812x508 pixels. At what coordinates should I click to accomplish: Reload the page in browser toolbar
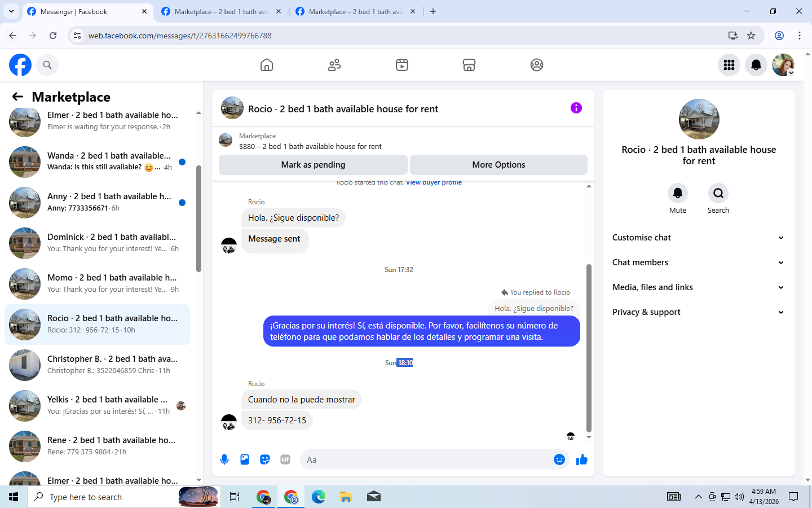pyautogui.click(x=53, y=36)
